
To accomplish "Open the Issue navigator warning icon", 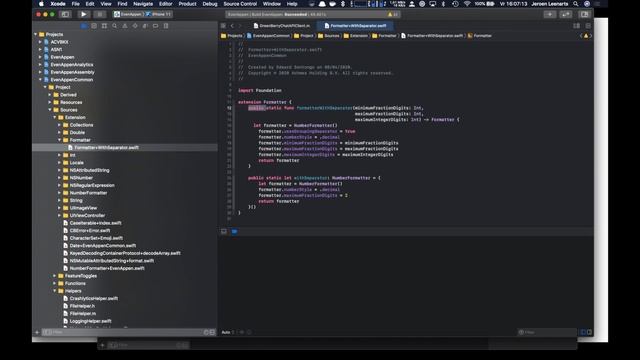I will [124, 26].
